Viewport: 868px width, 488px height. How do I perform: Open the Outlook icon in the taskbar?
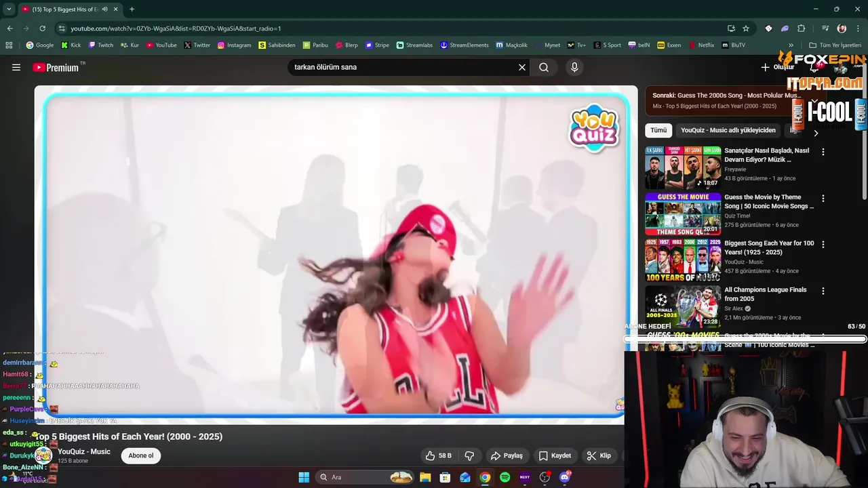[x=465, y=477]
